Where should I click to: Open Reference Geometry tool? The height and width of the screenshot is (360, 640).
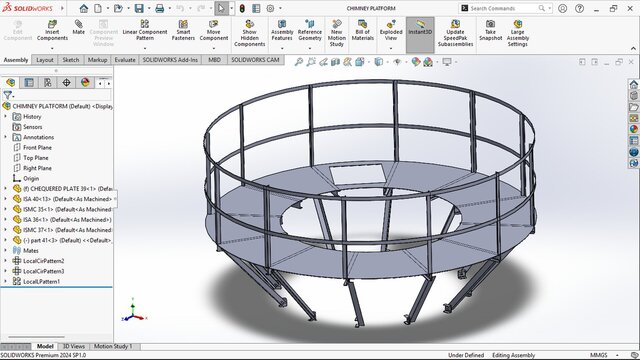310,31
